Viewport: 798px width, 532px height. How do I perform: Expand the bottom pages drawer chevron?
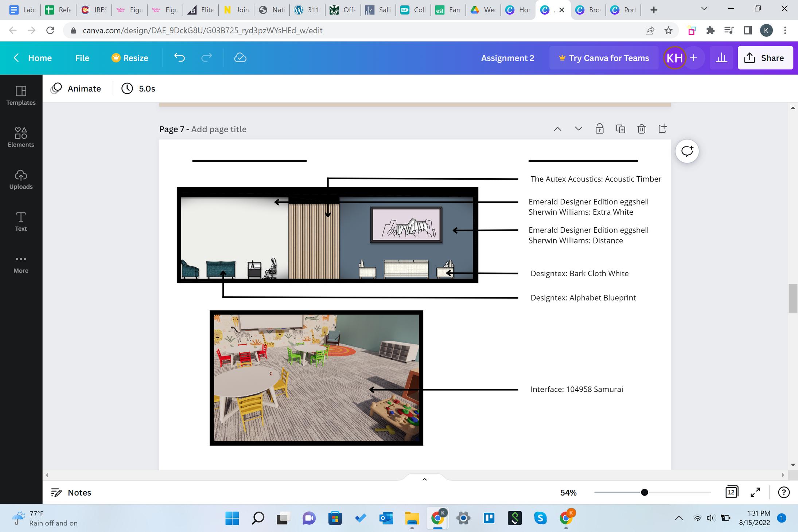click(x=424, y=479)
